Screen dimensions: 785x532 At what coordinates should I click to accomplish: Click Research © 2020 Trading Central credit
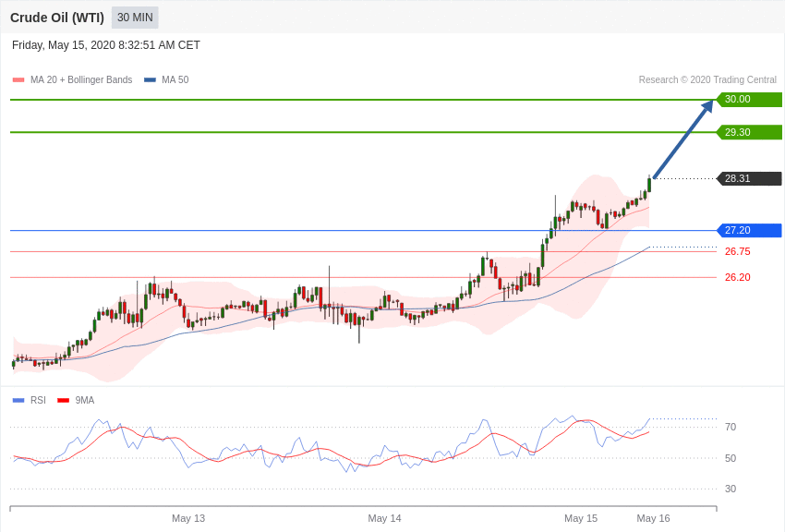coord(707,79)
